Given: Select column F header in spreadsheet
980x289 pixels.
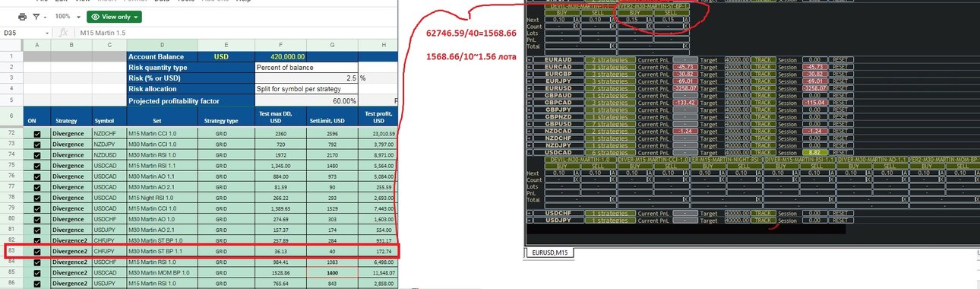Looking at the screenshot, I should pyautogui.click(x=280, y=46).
